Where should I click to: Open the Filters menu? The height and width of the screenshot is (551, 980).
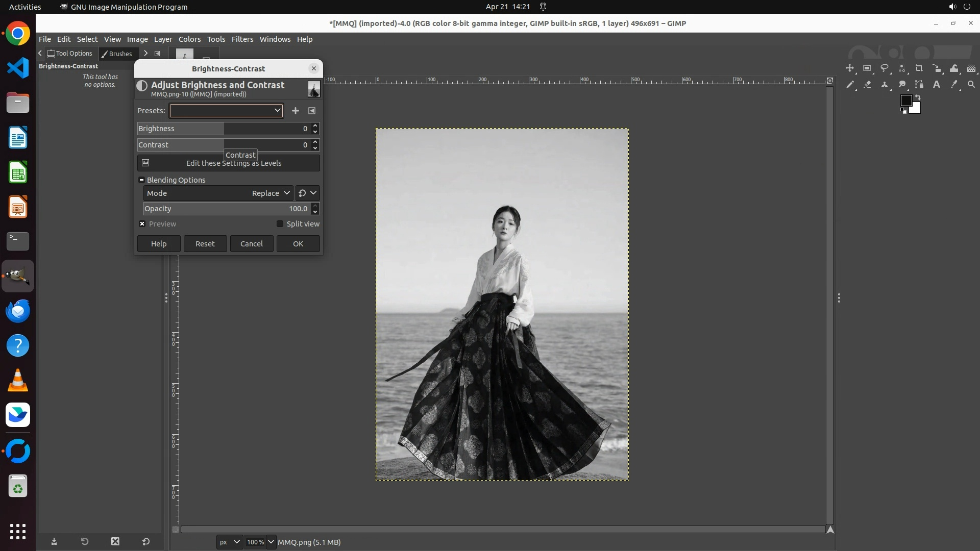pyautogui.click(x=242, y=39)
